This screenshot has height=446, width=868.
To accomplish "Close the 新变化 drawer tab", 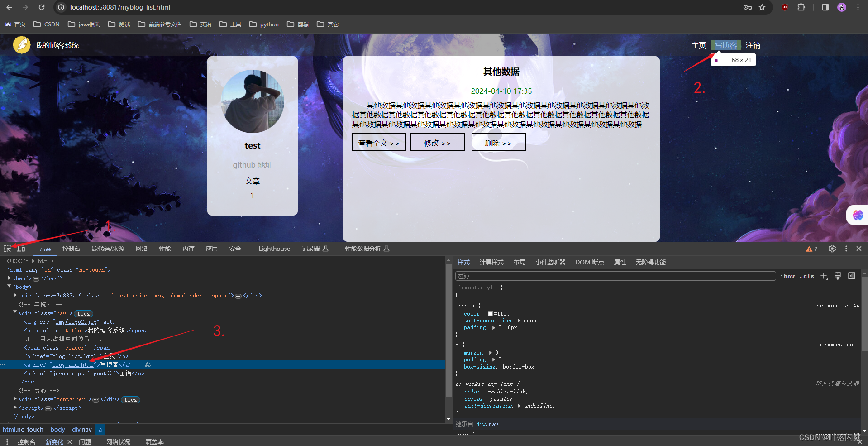I will click(70, 442).
